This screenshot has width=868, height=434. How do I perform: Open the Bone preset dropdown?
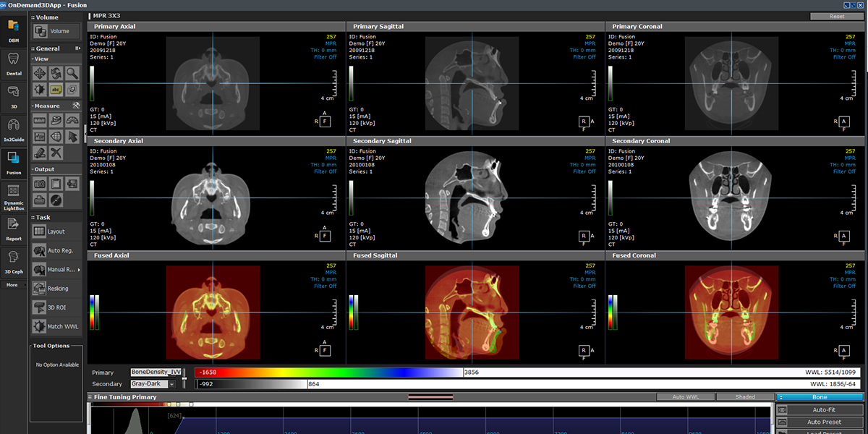pos(819,397)
